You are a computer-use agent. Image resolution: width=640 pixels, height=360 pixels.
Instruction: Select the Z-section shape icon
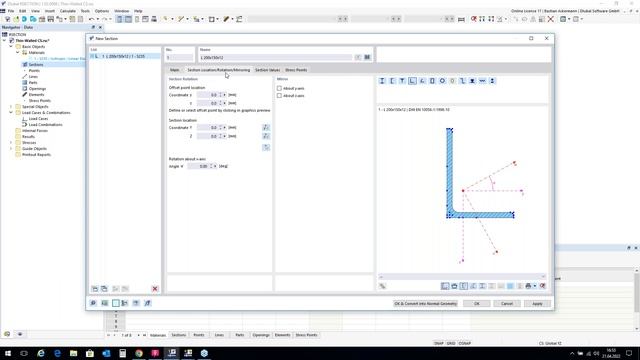pos(462,81)
